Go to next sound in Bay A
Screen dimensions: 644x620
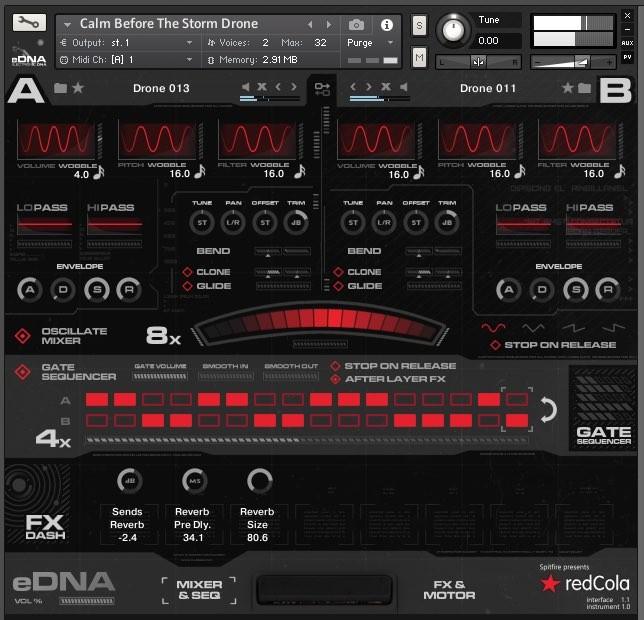[294, 87]
